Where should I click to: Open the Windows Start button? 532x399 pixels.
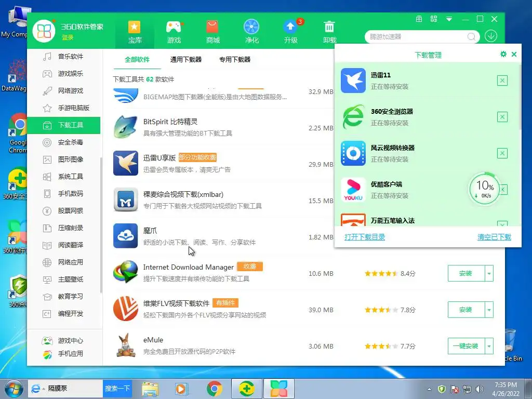point(14,389)
